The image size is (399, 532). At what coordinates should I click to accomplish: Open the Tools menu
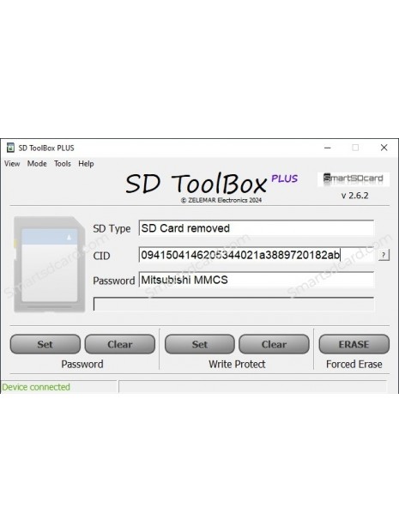pyautogui.click(x=63, y=164)
